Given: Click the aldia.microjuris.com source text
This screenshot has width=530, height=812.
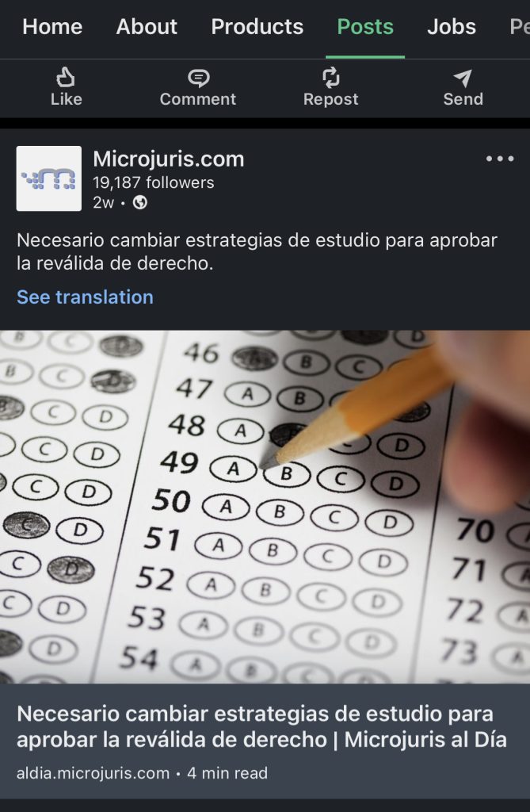Looking at the screenshot, I should click(x=93, y=773).
